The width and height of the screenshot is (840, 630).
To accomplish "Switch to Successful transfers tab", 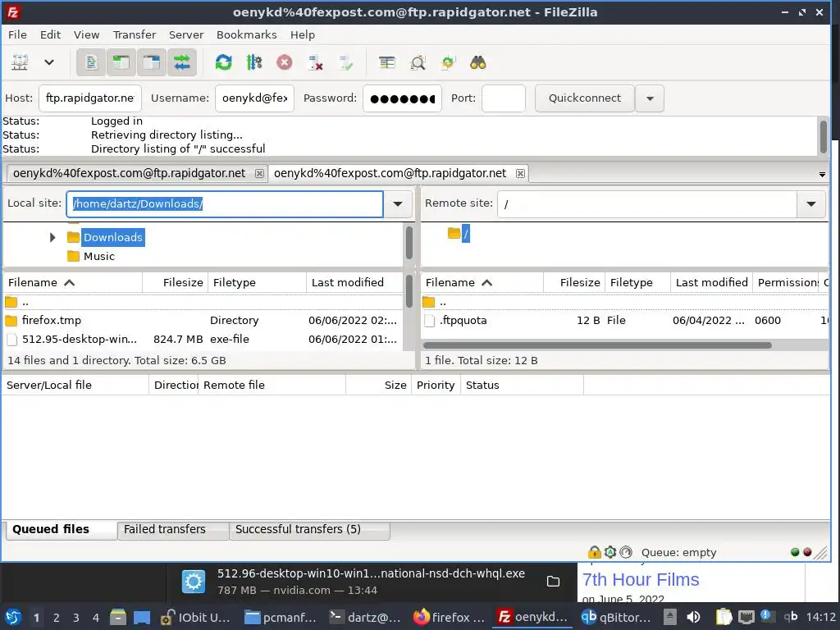I will [309, 529].
